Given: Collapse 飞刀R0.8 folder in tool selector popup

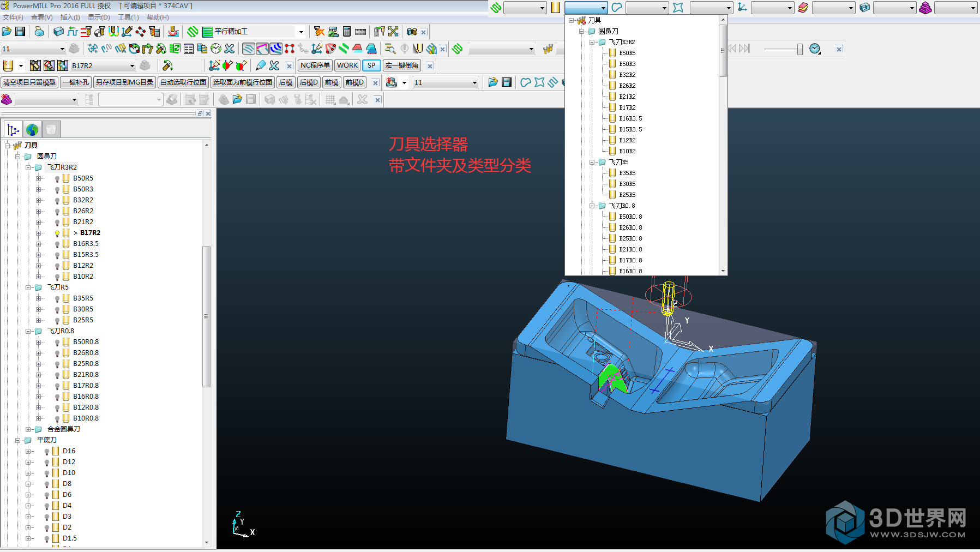Looking at the screenshot, I should 592,206.
